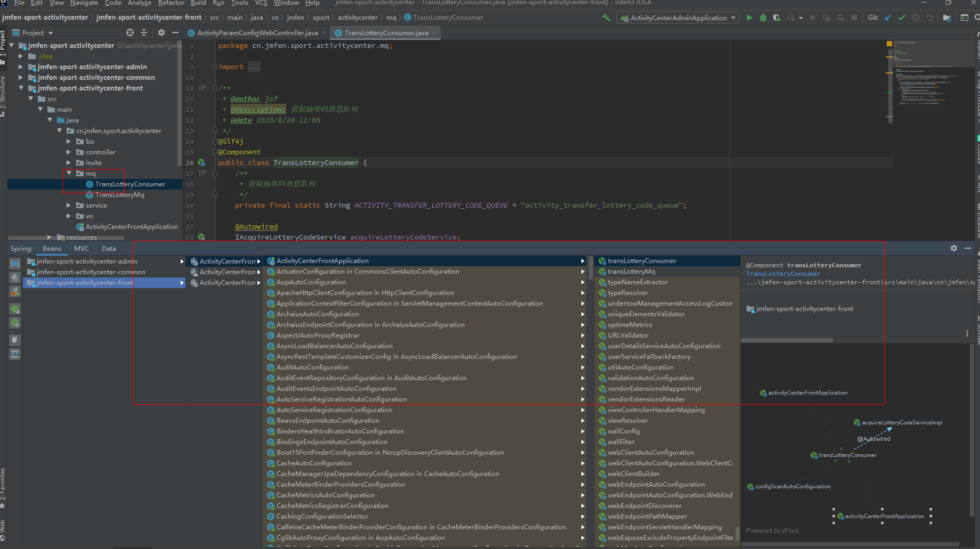
Task: Toggle the Spring bean gear filter button
Action: (15, 323)
